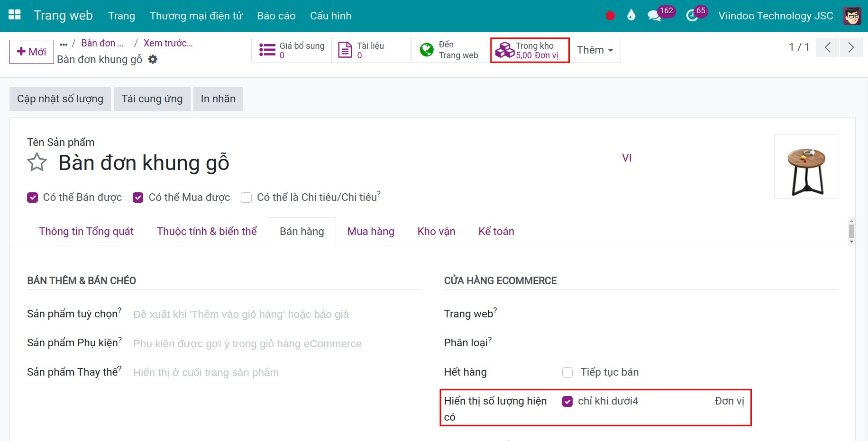Switch to Mua hàng tab
The image size is (868, 441).
point(371,231)
